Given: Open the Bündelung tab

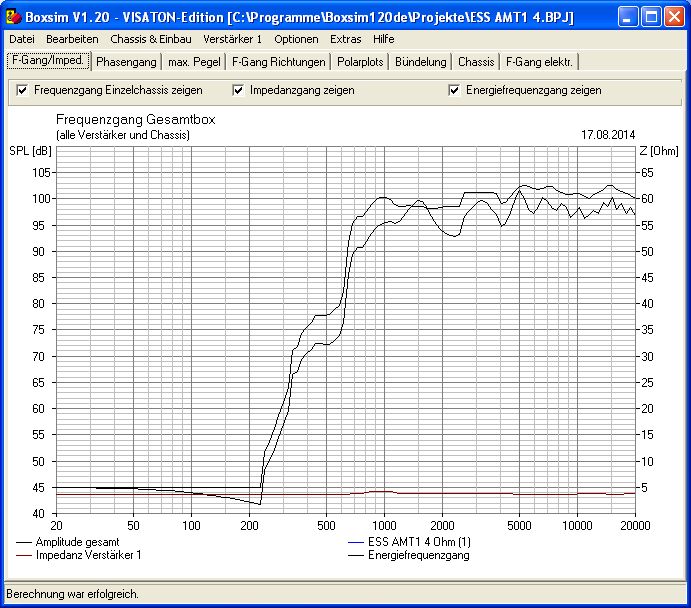Looking at the screenshot, I should (420, 62).
